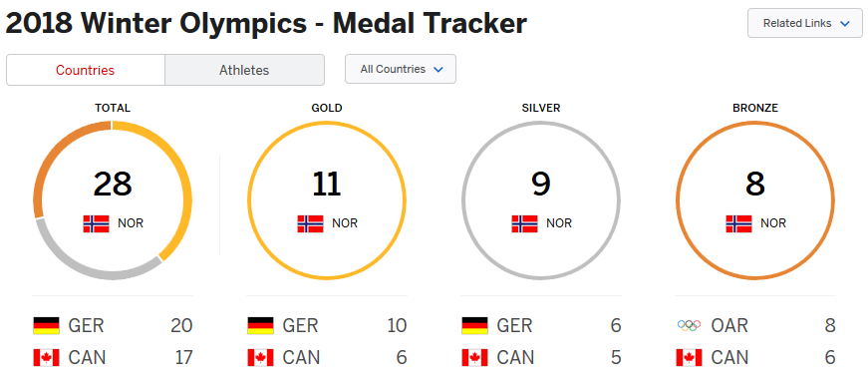
Task: Click Canada flag under Bronze column
Action: tap(690, 358)
